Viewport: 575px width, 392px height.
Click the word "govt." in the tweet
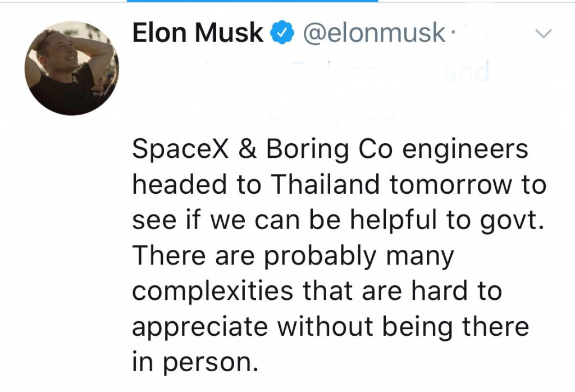point(509,221)
